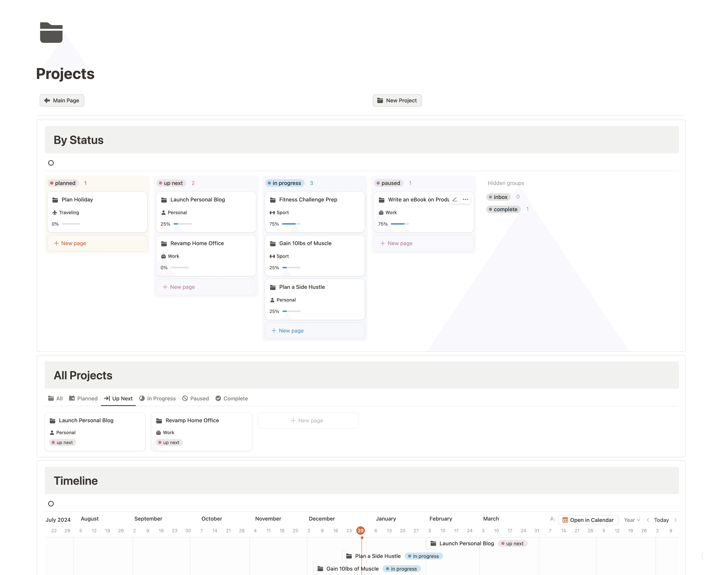The height and width of the screenshot is (575, 728).
Task: Switch to the In Progress tab
Action: [x=157, y=398]
